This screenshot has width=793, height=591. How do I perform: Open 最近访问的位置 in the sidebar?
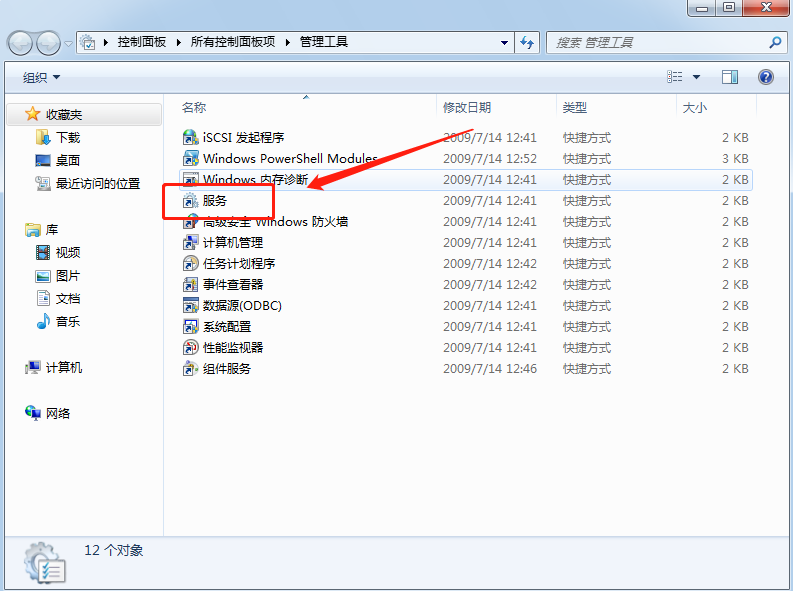click(98, 184)
